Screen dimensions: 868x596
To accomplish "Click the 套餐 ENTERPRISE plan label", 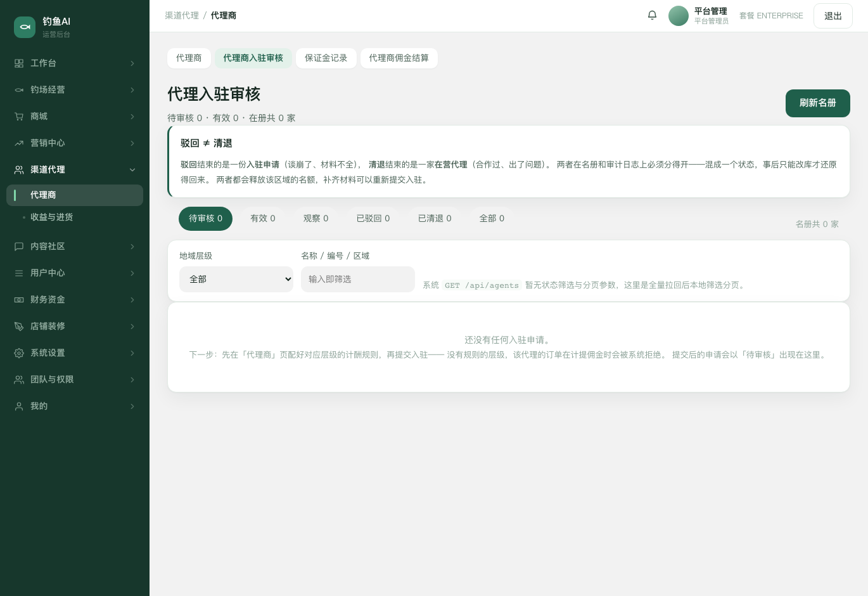I will pos(771,16).
